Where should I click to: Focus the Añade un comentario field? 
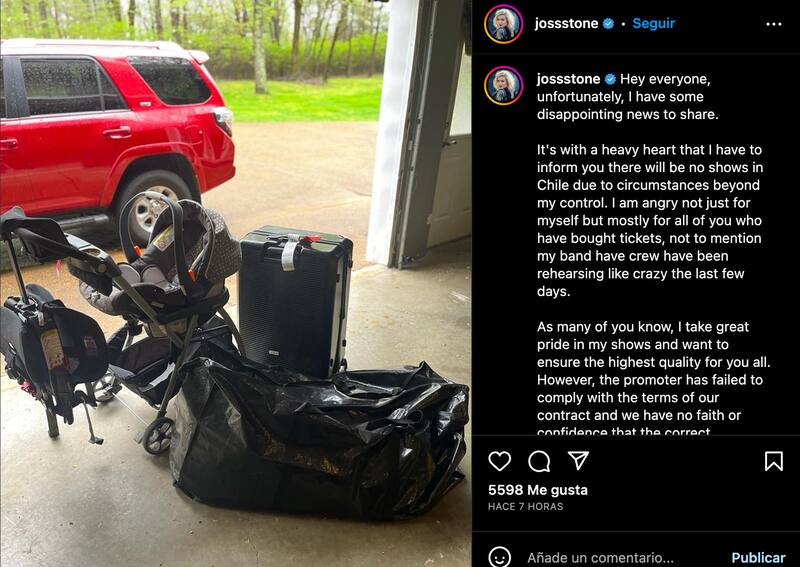[600, 557]
